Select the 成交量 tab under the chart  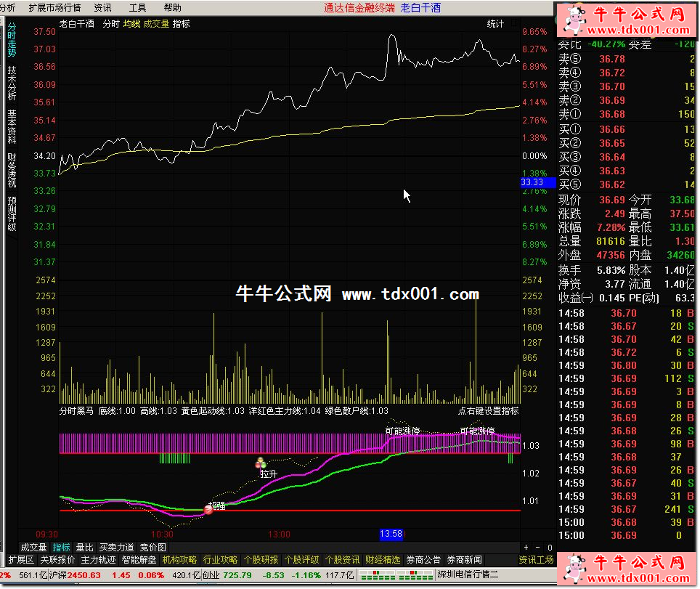point(33,547)
